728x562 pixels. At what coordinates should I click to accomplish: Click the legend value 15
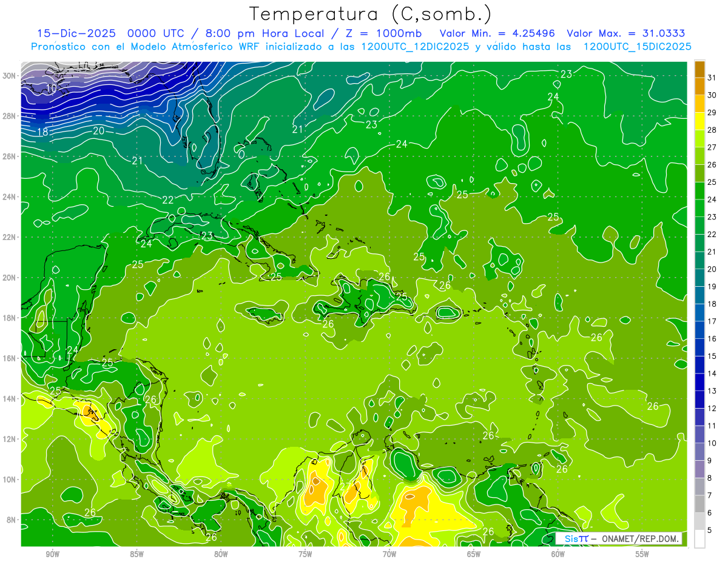(x=712, y=356)
